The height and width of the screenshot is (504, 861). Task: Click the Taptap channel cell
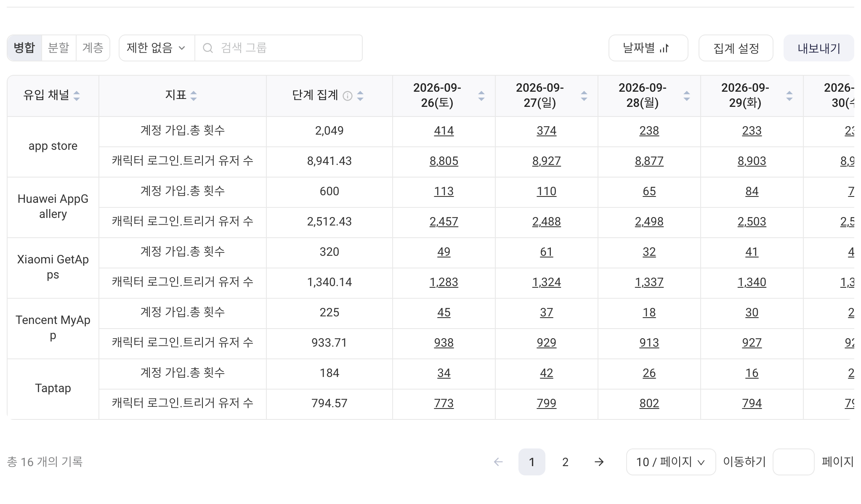pos(53,389)
